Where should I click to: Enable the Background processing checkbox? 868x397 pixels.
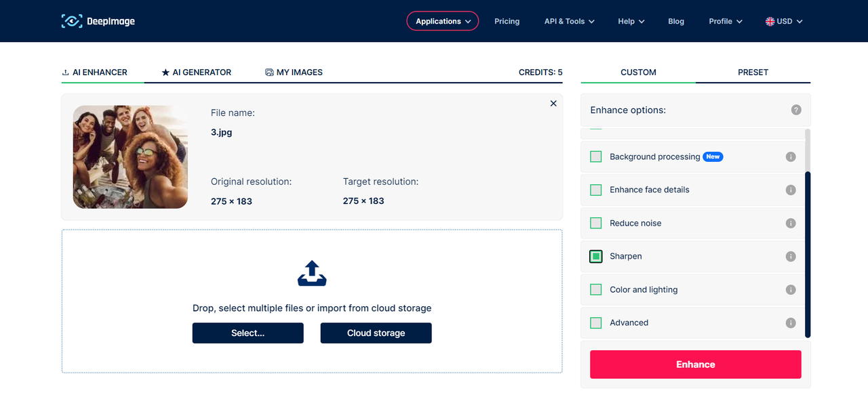(596, 156)
